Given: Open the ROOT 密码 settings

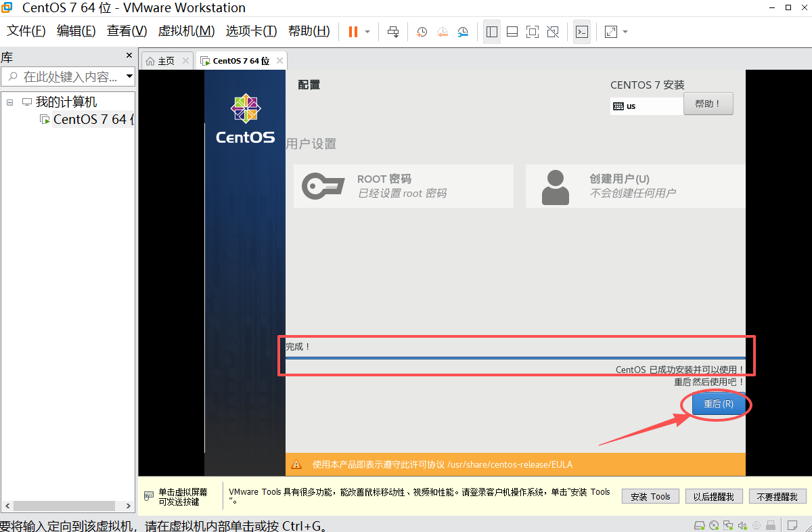Looking at the screenshot, I should tap(403, 186).
